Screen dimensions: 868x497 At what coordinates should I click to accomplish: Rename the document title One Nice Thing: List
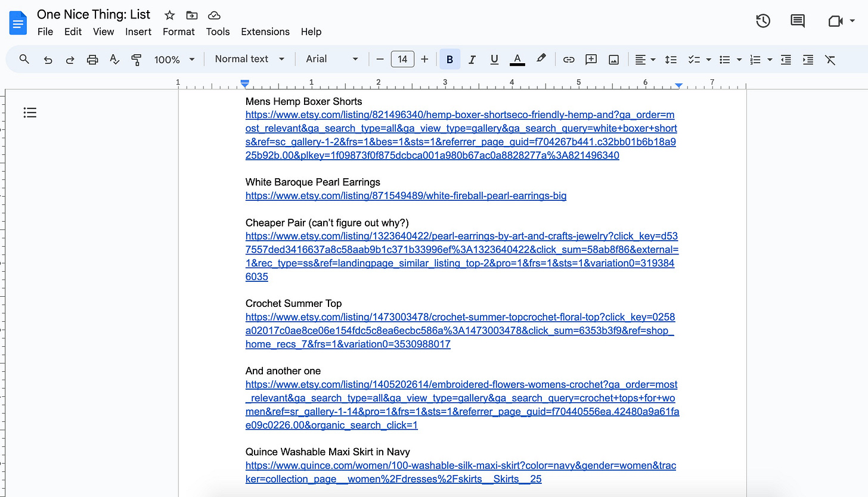pyautogui.click(x=94, y=14)
